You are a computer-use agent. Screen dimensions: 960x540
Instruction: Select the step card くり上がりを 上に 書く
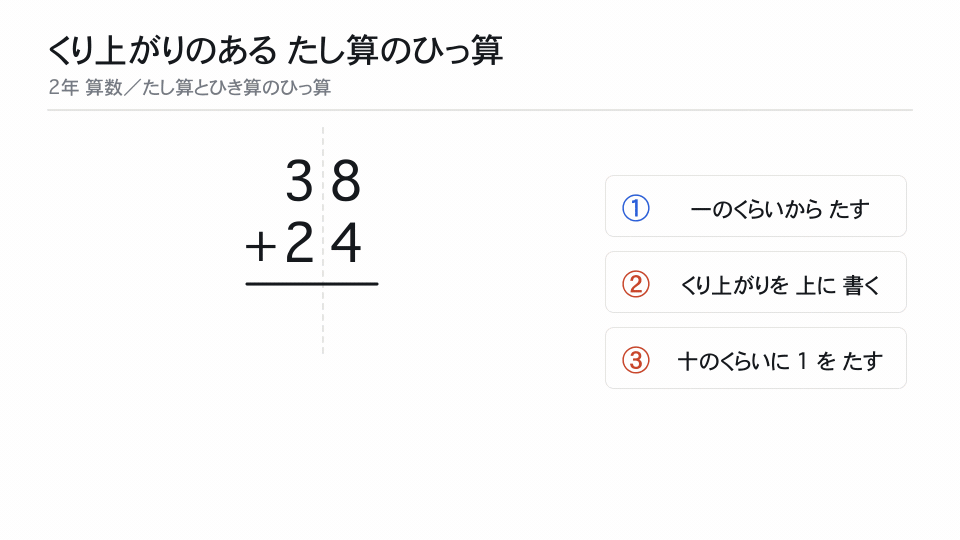coord(756,282)
